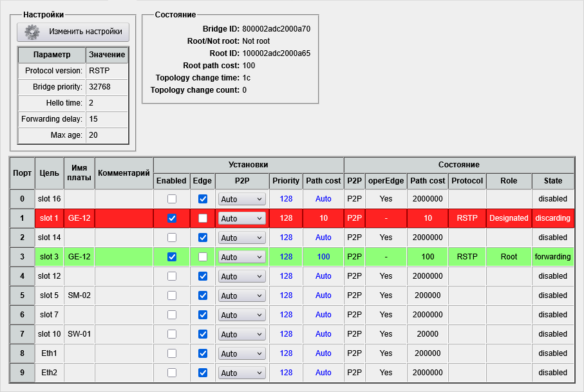The height and width of the screenshot is (392, 584).
Task: Enable the port 0 Enabled checkbox
Action: (172, 199)
